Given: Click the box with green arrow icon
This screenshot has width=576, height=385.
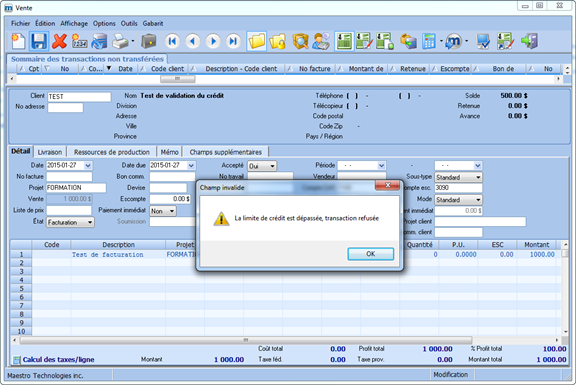Looking at the screenshot, I should pos(408,41).
